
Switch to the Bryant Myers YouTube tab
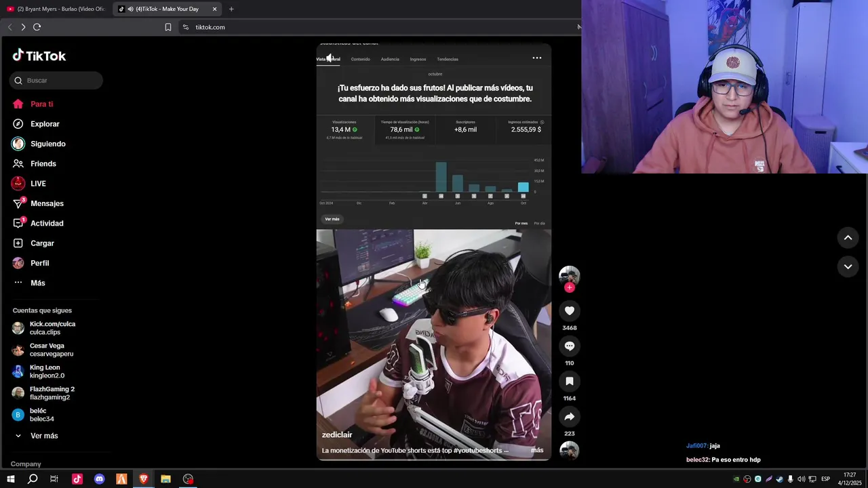[56, 9]
